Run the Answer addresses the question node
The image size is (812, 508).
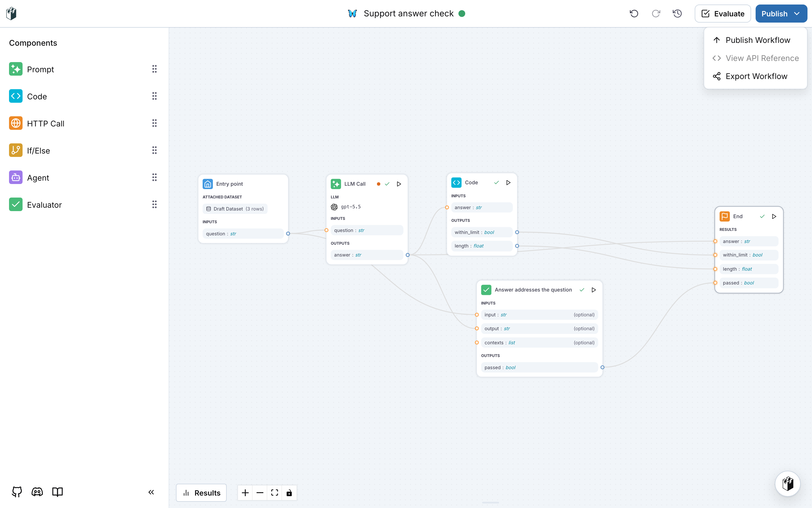click(593, 290)
